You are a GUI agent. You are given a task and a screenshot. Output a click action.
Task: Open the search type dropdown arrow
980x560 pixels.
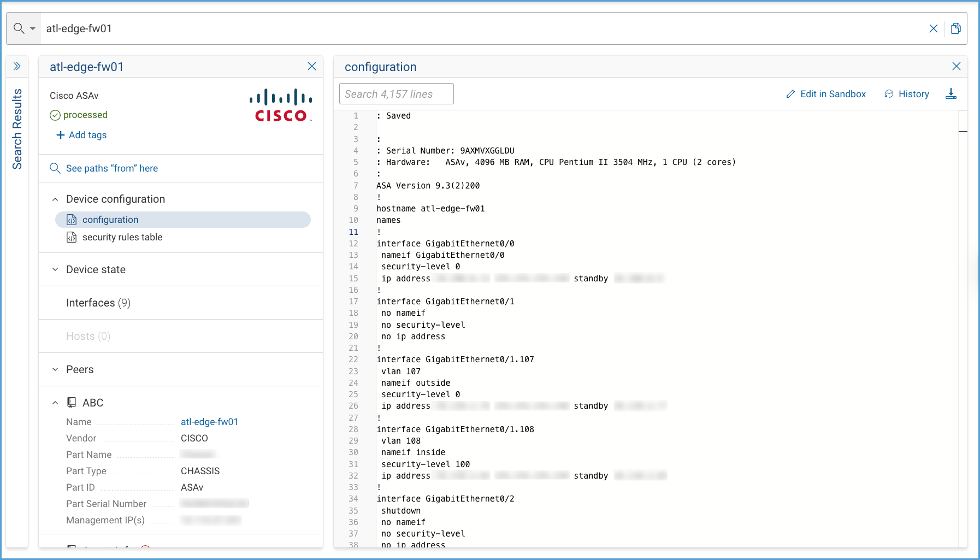tap(33, 28)
